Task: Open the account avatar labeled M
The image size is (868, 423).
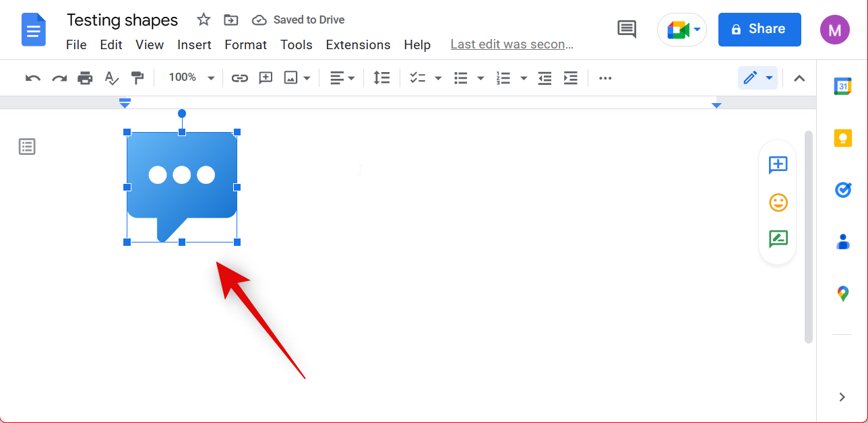Action: 835,30
